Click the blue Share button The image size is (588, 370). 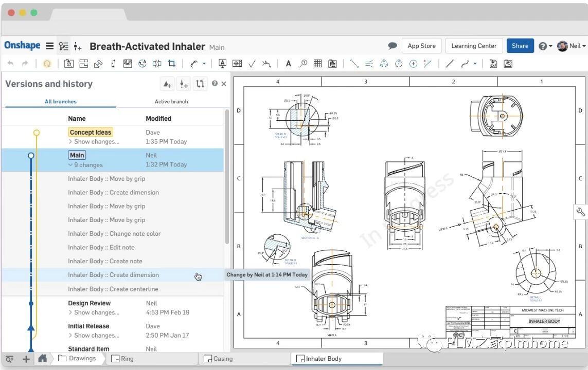520,46
